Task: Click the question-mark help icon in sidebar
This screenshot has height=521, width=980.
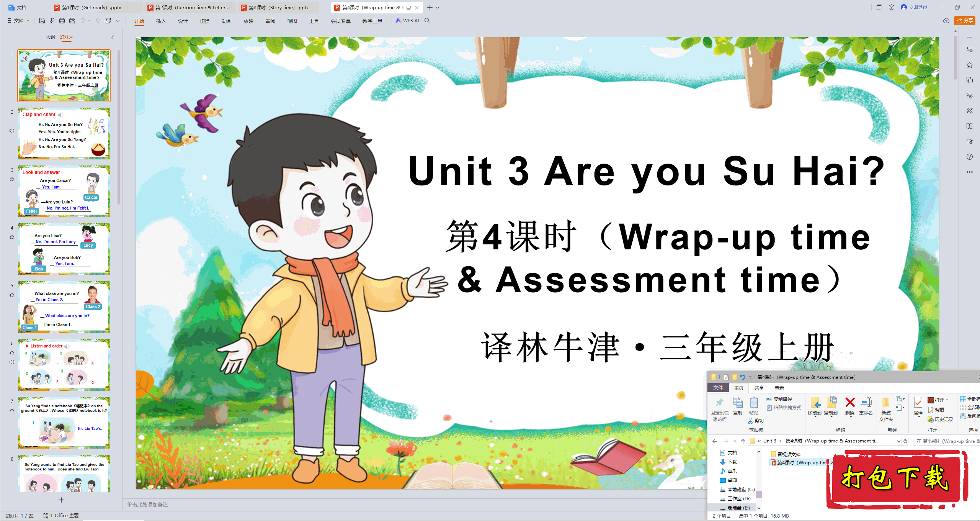Action: click(x=969, y=157)
